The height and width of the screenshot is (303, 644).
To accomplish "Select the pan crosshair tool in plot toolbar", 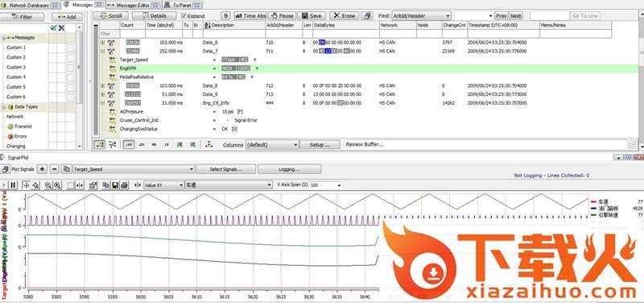I will coord(26,185).
